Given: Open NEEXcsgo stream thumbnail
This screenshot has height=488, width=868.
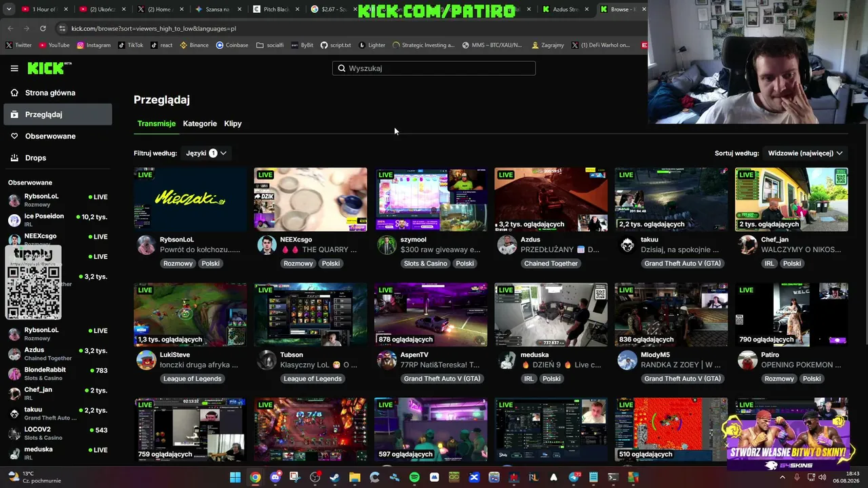Looking at the screenshot, I should pos(311,199).
